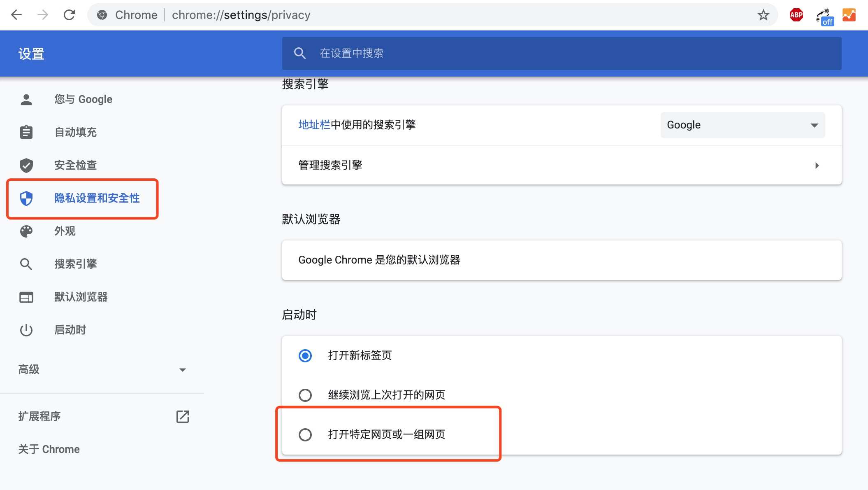This screenshot has width=868, height=490.
Task: Select 继续浏览上次打开的网页 radio button
Action: (305, 395)
